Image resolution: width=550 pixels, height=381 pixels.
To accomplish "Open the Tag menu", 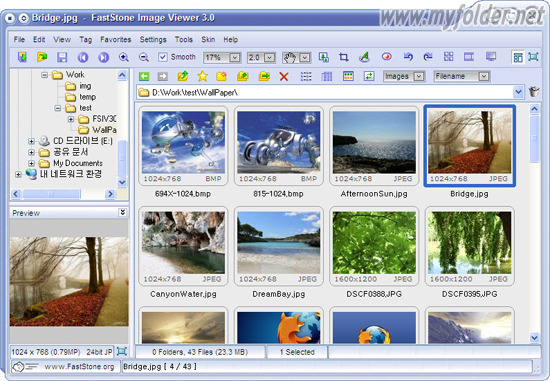I will pos(85,39).
